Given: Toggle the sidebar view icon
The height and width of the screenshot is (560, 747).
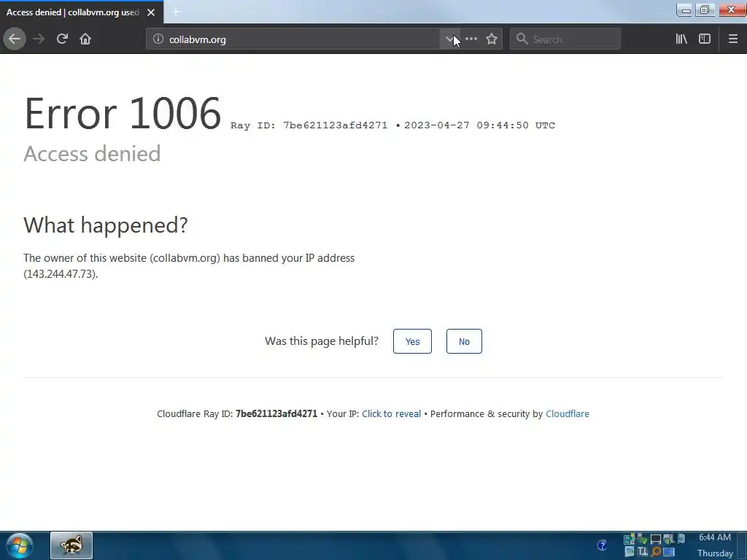Looking at the screenshot, I should tap(705, 39).
